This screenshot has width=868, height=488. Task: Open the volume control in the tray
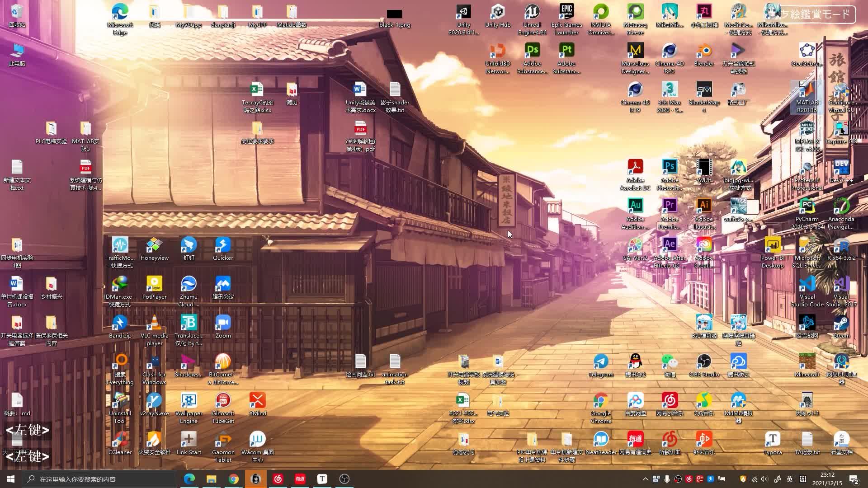764,479
